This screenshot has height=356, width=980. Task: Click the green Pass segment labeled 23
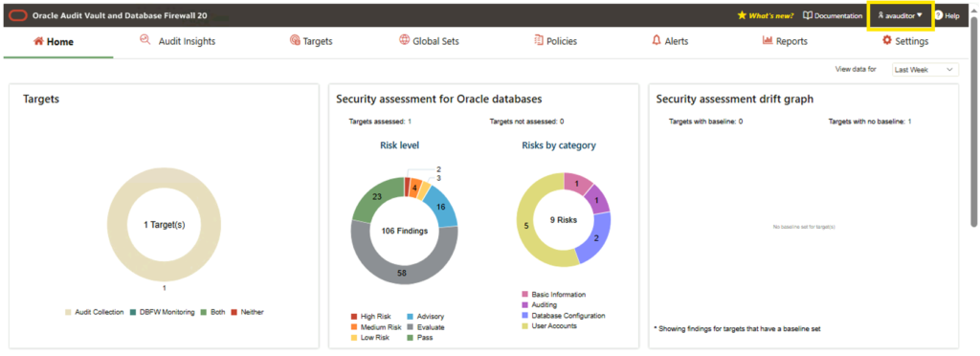[377, 197]
